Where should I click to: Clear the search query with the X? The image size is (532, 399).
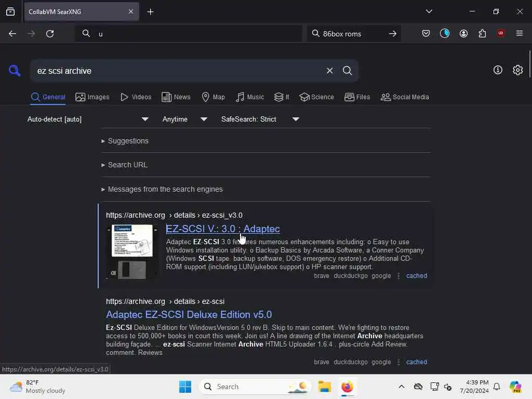click(x=329, y=71)
